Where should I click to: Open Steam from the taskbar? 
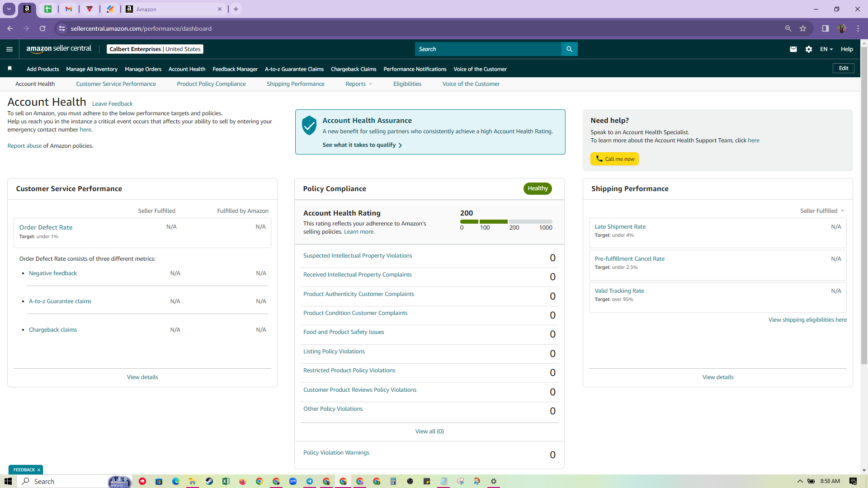coord(209,481)
